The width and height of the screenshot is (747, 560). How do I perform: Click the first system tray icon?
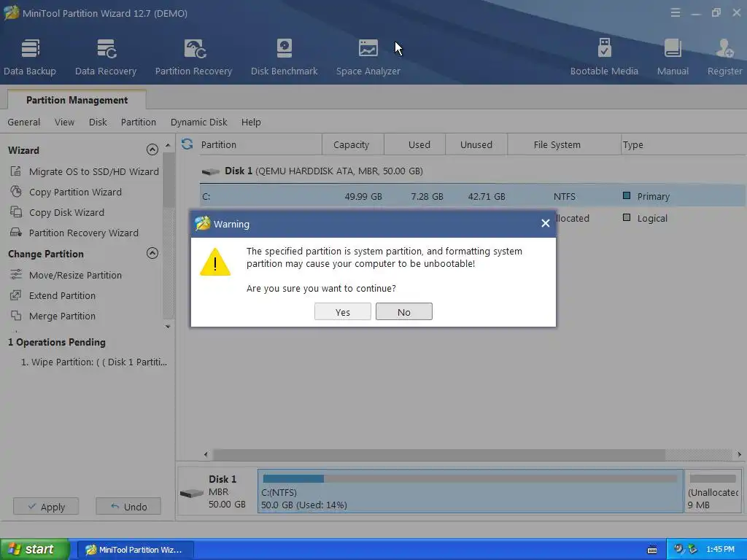(x=678, y=549)
